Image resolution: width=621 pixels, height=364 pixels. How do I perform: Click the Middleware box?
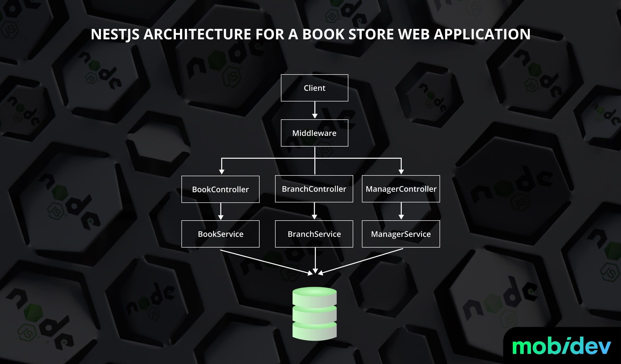click(x=314, y=133)
